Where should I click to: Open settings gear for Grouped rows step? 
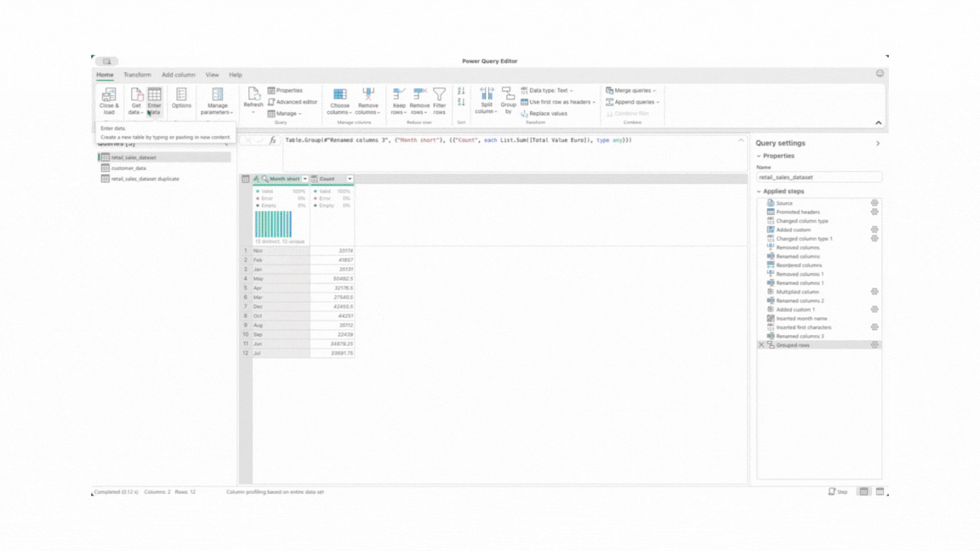click(x=875, y=345)
